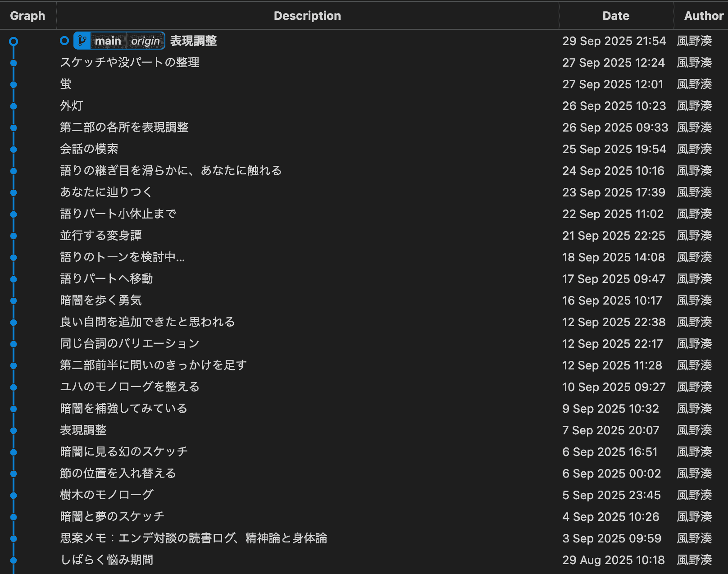This screenshot has height=574, width=728.
Task: Click the commit dot beside 蛍
Action: pyautogui.click(x=14, y=84)
